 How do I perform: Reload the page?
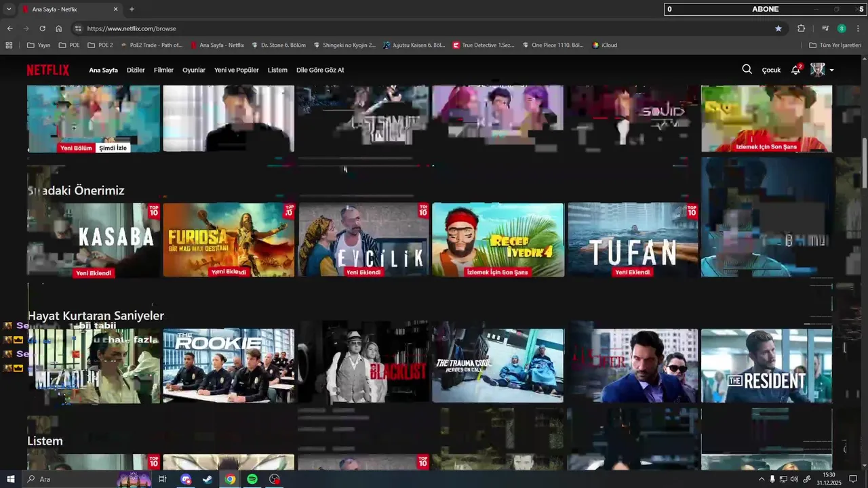42,28
